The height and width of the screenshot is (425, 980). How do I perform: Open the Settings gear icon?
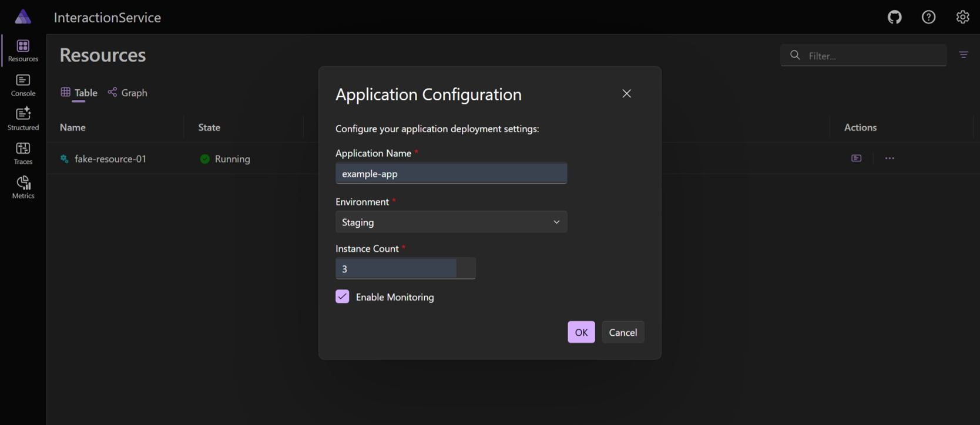pos(962,17)
